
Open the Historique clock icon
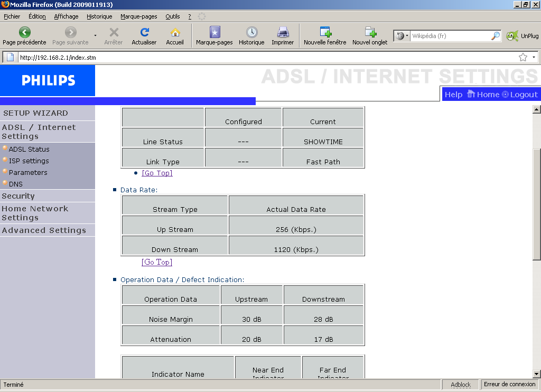[x=251, y=32]
